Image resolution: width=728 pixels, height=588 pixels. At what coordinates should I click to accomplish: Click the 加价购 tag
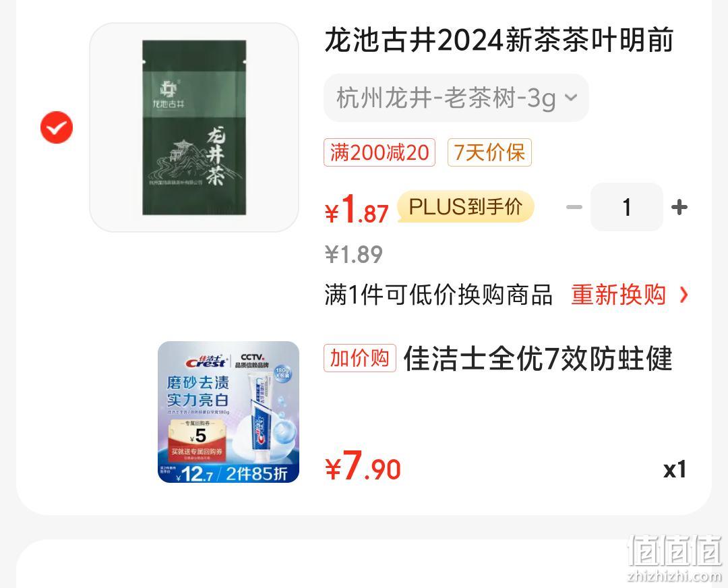360,358
